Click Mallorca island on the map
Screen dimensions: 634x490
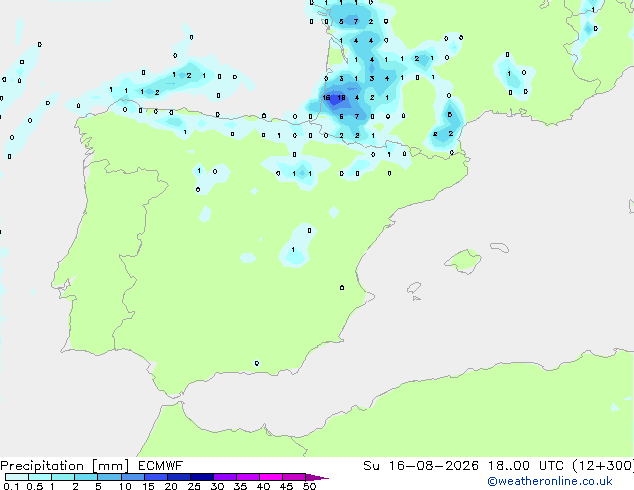click(x=463, y=261)
